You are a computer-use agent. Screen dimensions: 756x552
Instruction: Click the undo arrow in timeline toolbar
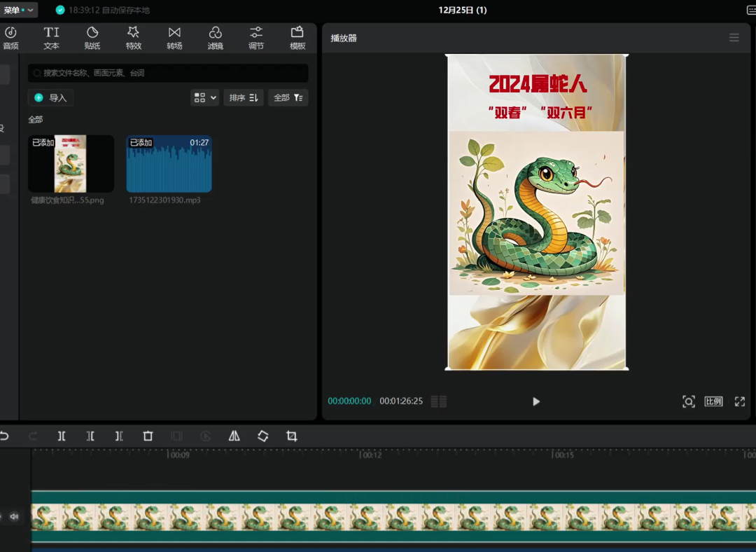(x=4, y=436)
